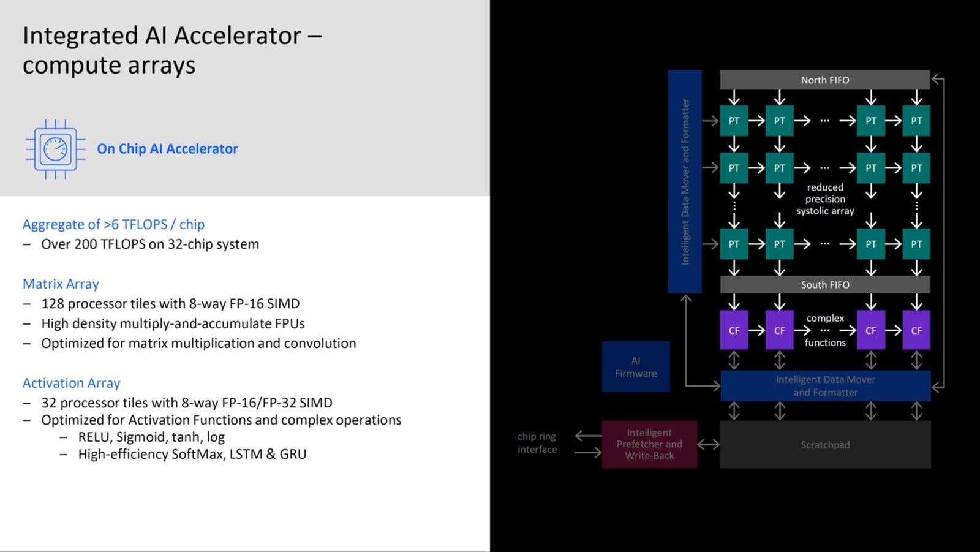Click the 'reduced precision systolic array' label

[824, 199]
